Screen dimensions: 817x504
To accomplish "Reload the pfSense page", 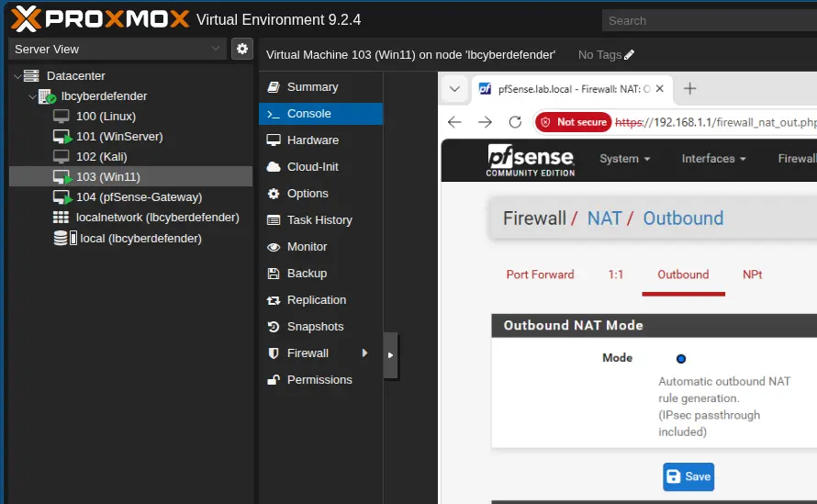I will click(x=515, y=122).
